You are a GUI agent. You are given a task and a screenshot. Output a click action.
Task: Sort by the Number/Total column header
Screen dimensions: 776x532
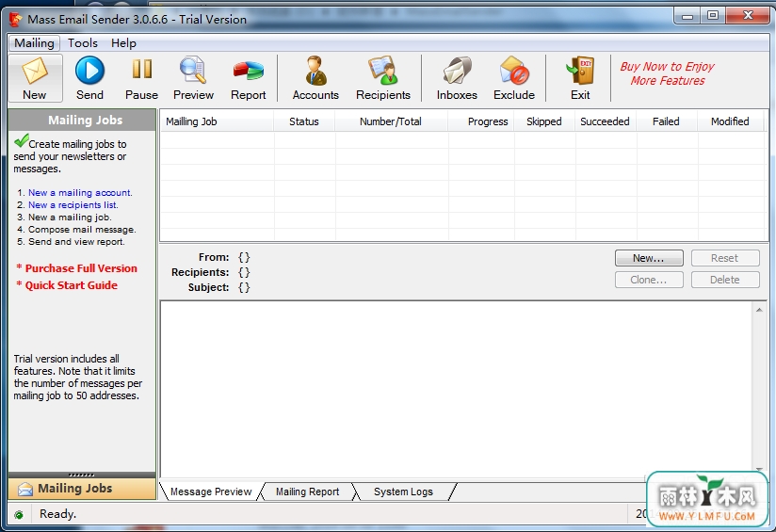click(x=391, y=121)
